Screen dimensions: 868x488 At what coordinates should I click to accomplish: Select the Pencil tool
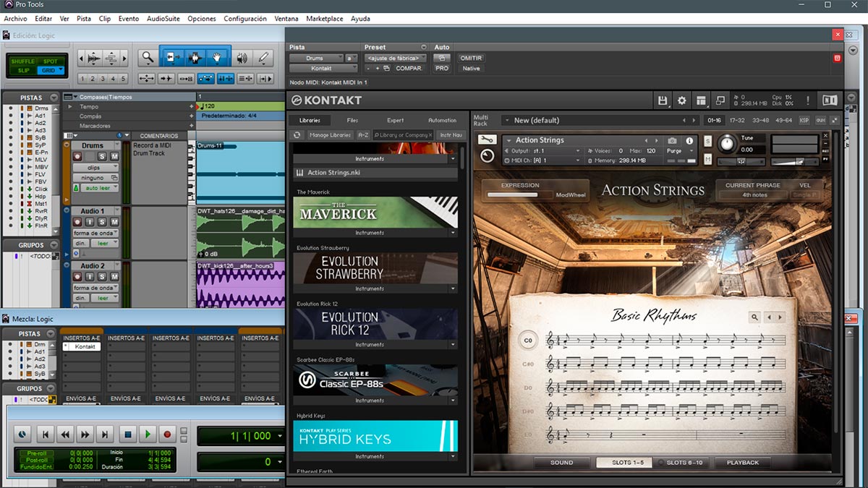264,58
